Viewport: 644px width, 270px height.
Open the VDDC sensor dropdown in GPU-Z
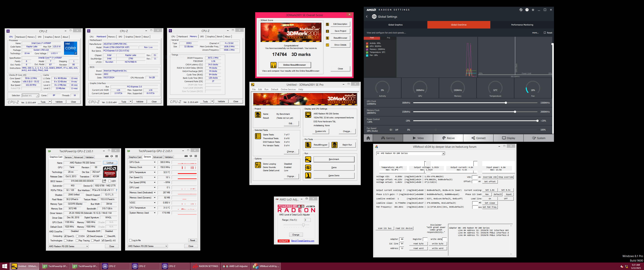pos(154,203)
